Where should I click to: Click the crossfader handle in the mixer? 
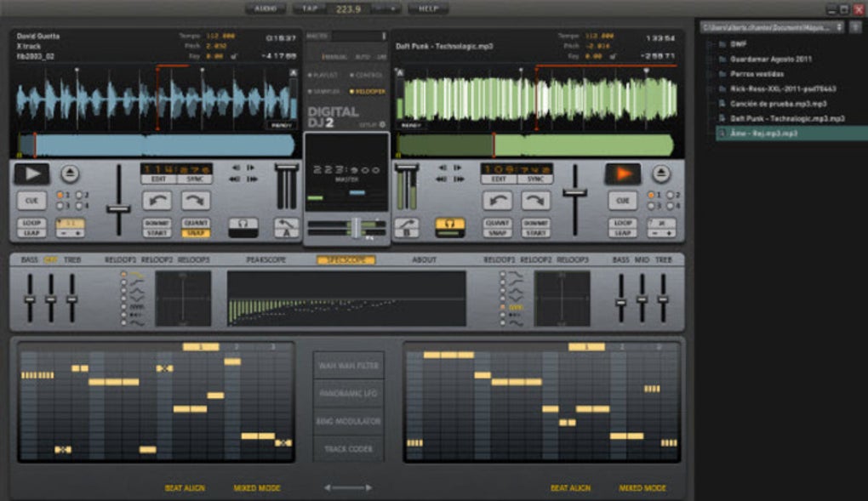click(356, 227)
